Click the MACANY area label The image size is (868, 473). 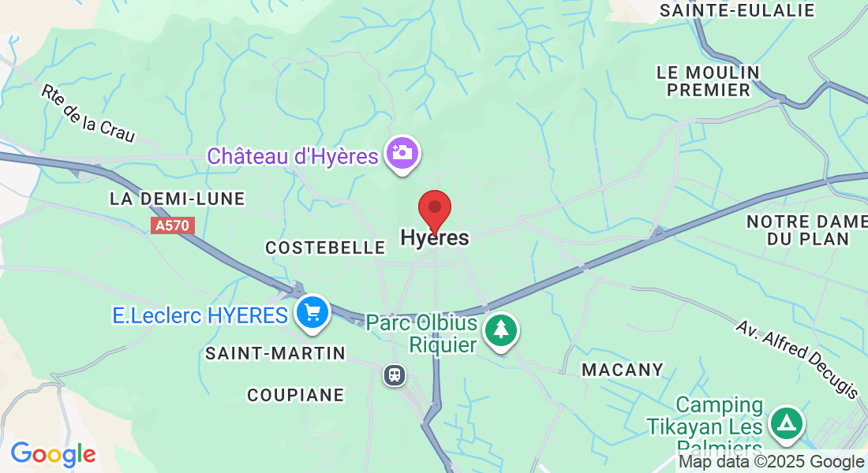pyautogui.click(x=623, y=370)
